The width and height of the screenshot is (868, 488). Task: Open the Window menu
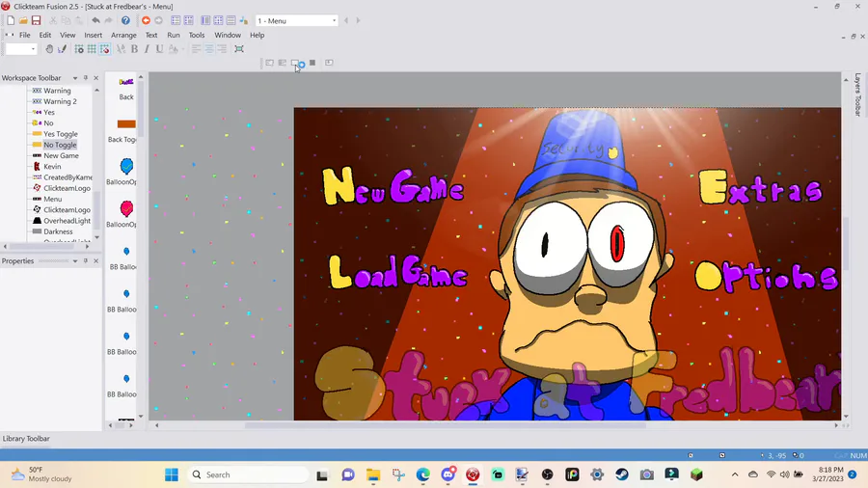(x=228, y=35)
